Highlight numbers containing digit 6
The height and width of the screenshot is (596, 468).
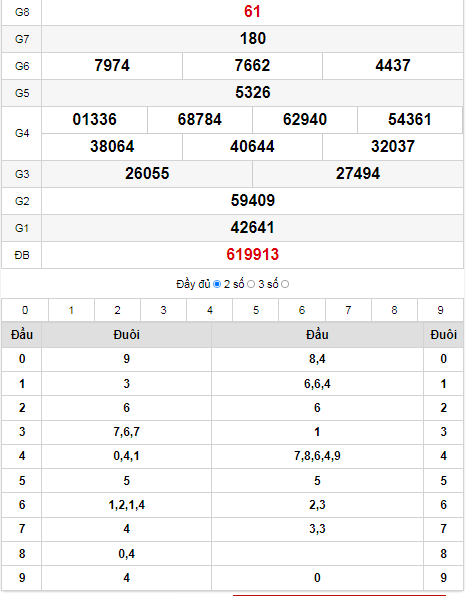302,310
